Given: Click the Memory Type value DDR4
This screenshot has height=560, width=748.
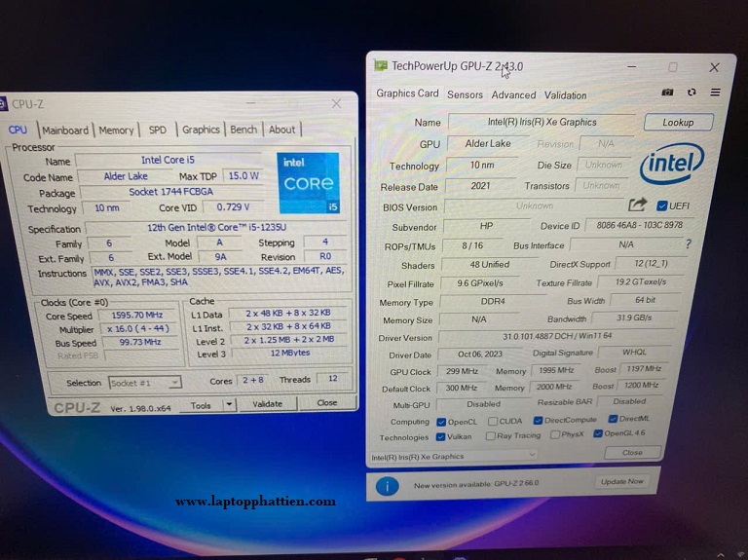Looking at the screenshot, I should click(x=493, y=302).
